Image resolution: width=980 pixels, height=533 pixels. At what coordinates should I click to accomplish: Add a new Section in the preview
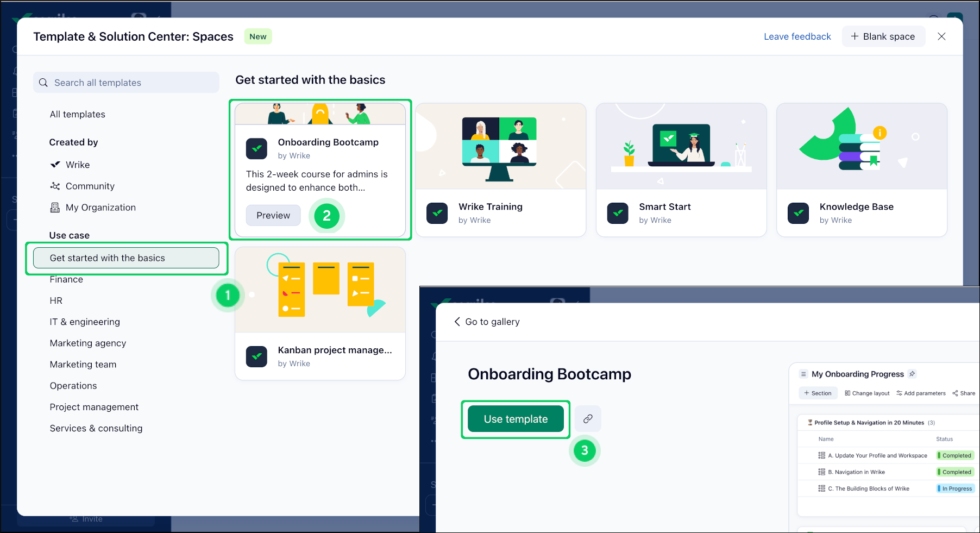click(x=818, y=393)
